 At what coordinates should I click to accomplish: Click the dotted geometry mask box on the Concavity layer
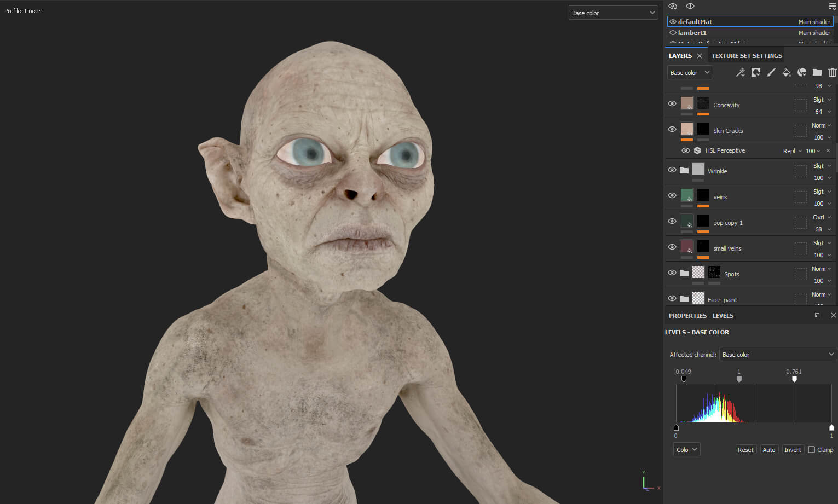(801, 105)
